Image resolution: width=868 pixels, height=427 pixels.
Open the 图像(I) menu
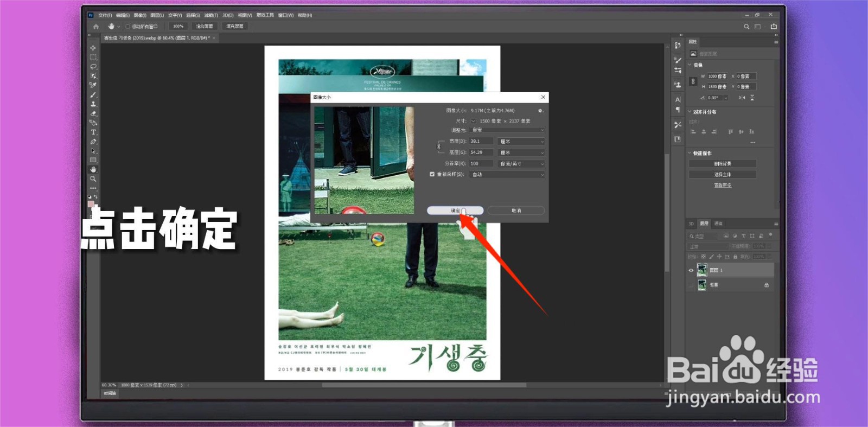[x=140, y=15]
